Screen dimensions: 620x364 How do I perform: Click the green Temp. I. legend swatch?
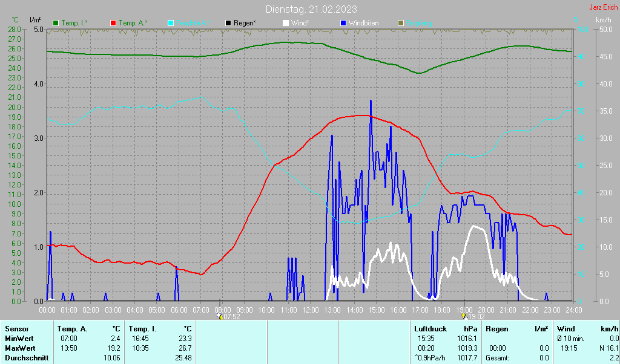[56, 23]
